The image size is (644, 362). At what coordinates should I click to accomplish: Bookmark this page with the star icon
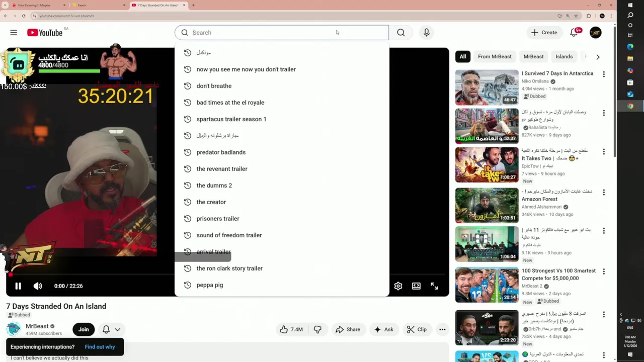click(x=576, y=16)
